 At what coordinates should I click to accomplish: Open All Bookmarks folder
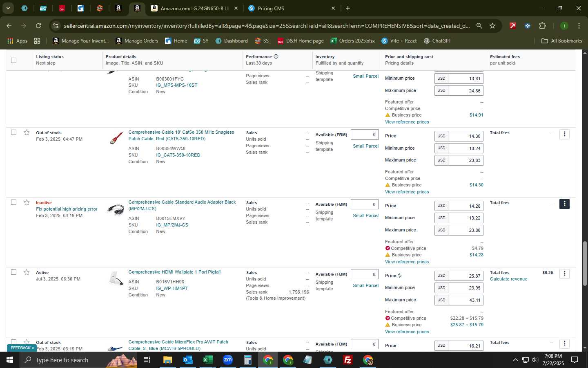pos(561,41)
